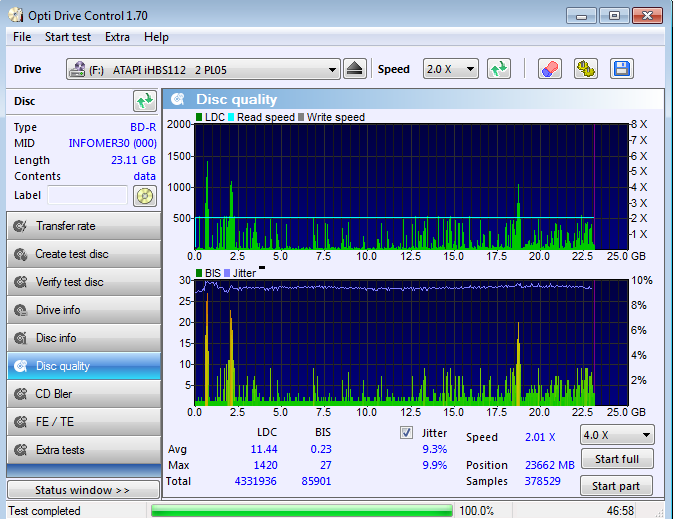Click the data contents value
Viewport: 675px width, 519px height.
tap(145, 176)
